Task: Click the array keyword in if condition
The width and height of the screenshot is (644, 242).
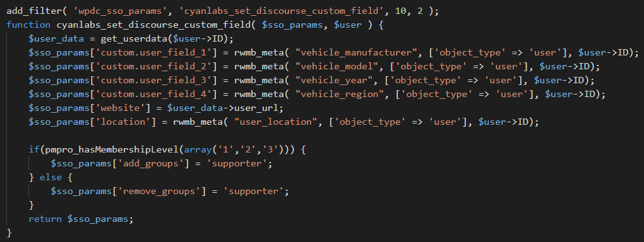Action: [198, 151]
